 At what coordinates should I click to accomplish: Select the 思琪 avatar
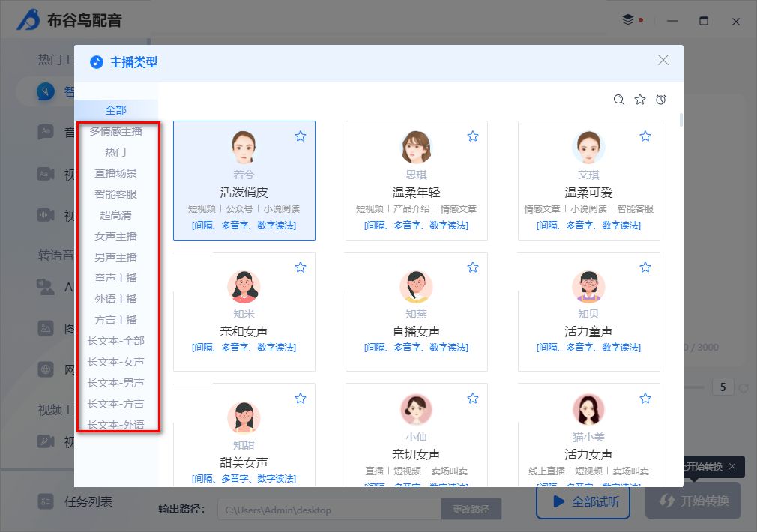(x=416, y=148)
